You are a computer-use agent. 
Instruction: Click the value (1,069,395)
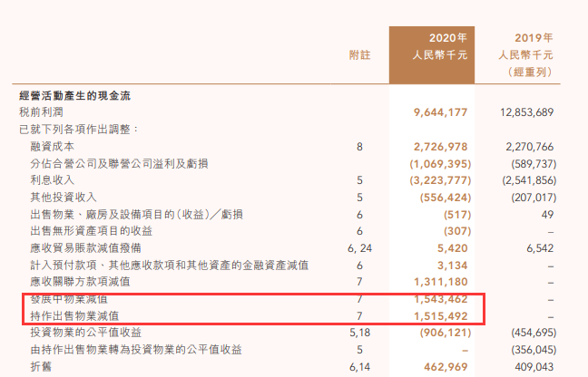coord(440,164)
